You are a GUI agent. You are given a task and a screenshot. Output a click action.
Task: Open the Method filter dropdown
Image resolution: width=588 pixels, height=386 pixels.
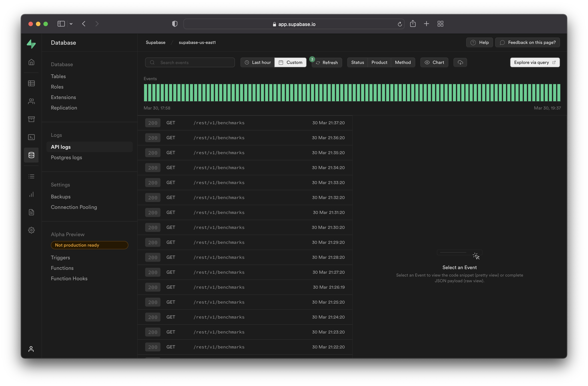point(403,62)
